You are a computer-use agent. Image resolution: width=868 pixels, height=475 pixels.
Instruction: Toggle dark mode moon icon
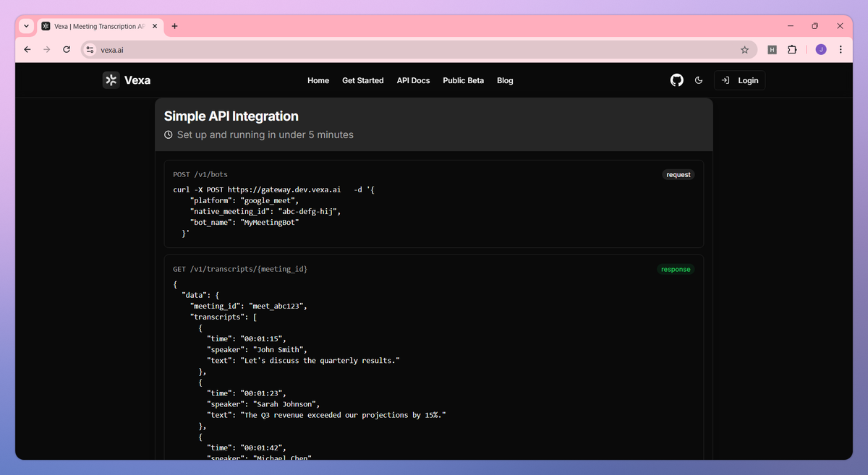(699, 80)
